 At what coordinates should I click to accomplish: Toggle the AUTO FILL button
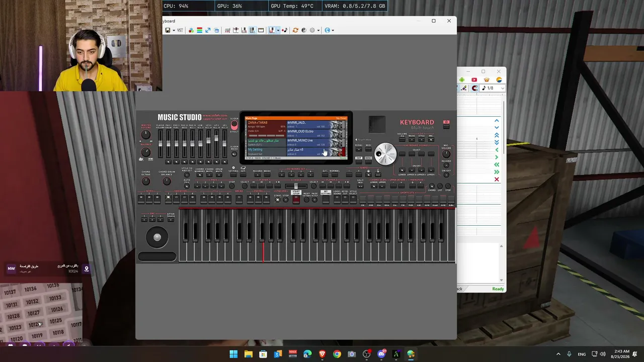(187, 186)
